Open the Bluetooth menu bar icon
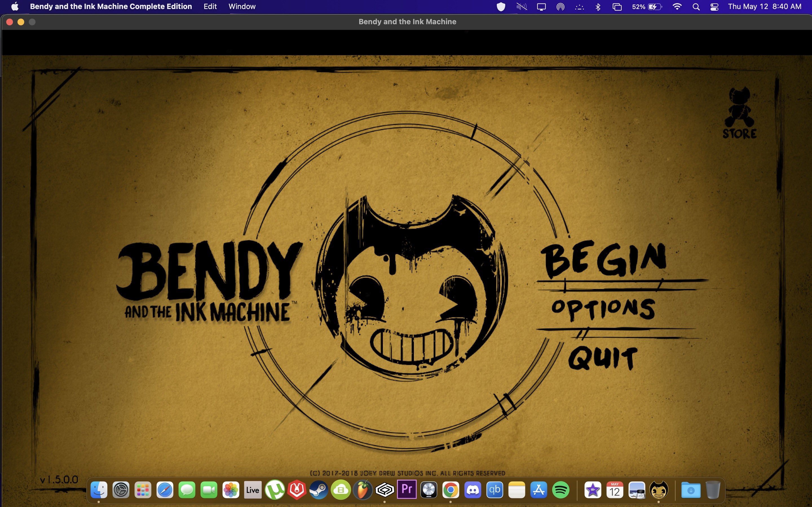Image resolution: width=812 pixels, height=507 pixels. click(598, 7)
